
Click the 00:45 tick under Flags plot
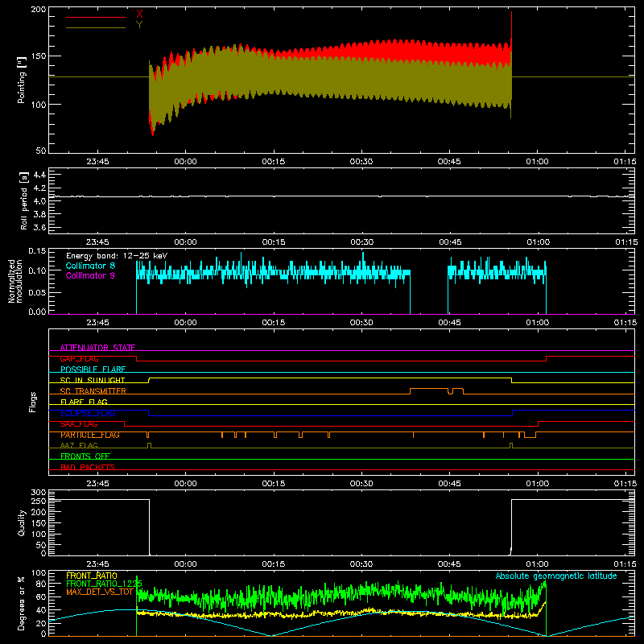(449, 484)
